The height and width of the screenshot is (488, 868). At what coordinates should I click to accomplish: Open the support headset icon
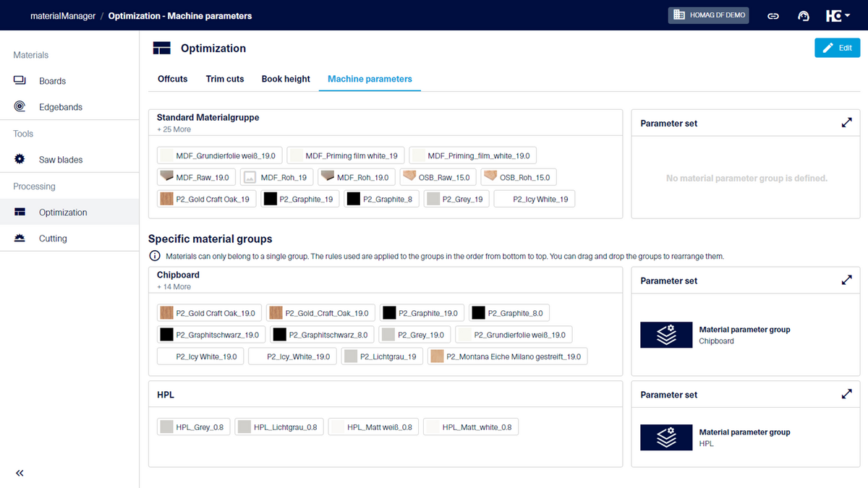tap(803, 16)
